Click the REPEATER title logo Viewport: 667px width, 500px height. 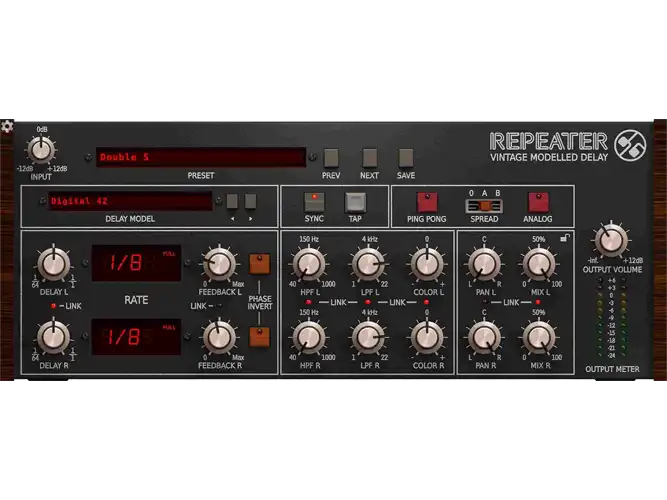coord(548,141)
